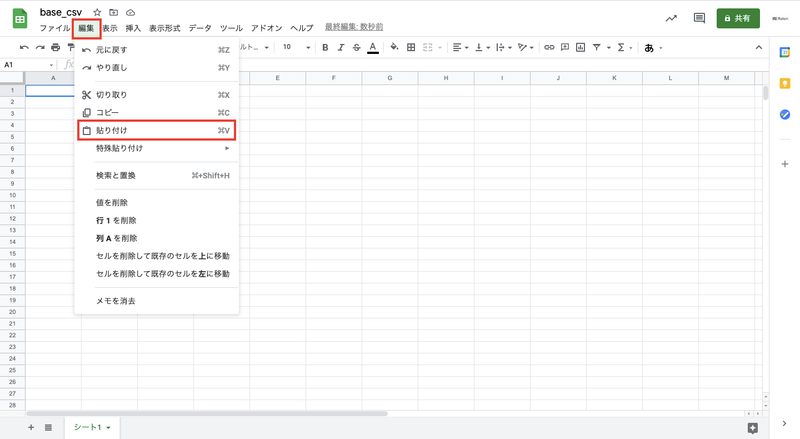
Task: Expand 特殊貼り付け submenu
Action: pyautogui.click(x=157, y=148)
